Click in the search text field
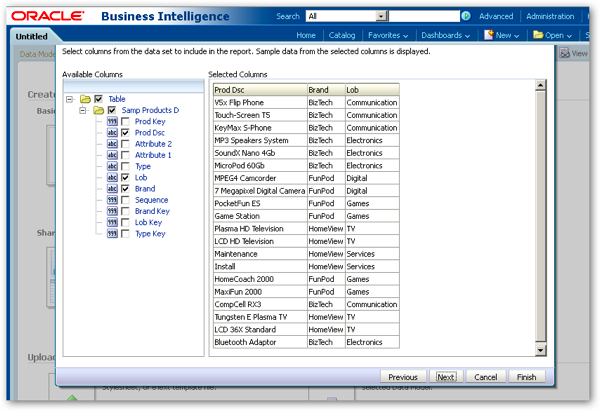600x411 pixels. click(424, 16)
